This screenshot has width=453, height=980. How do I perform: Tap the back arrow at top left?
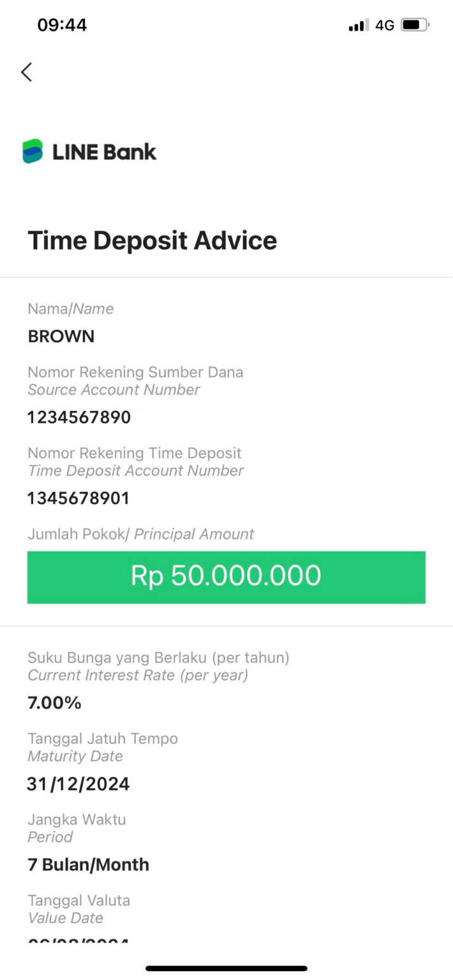click(x=26, y=72)
